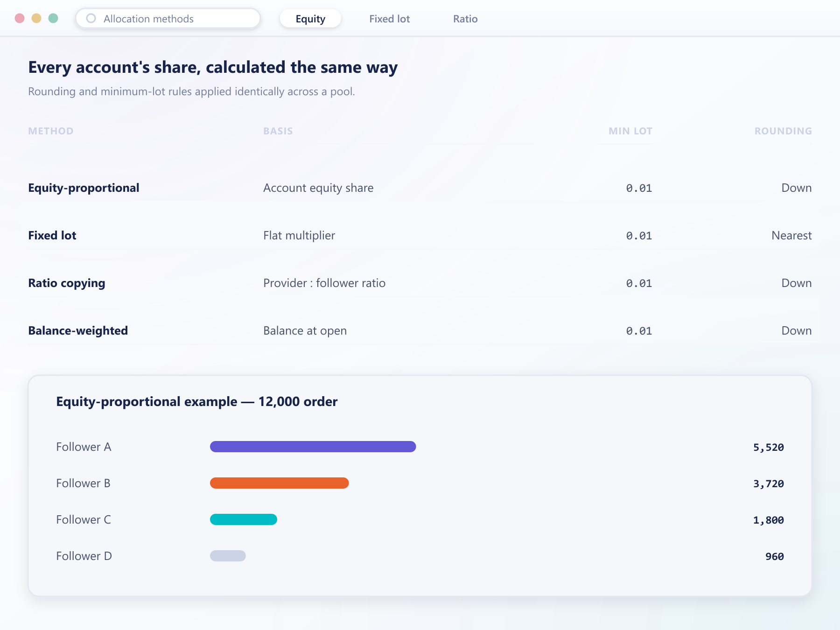This screenshot has width=840, height=630.
Task: Click the search circle icon in address field
Action: coord(91,18)
